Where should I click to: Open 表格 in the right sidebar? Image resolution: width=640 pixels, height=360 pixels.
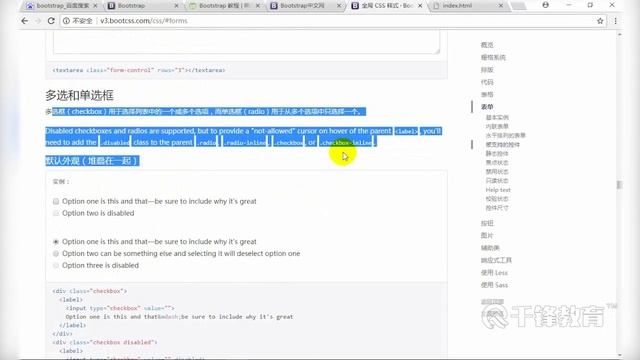[487, 94]
